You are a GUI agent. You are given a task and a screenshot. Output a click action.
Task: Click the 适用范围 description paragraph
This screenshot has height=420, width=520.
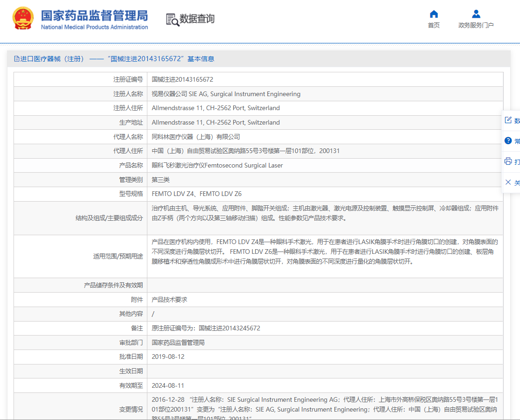tap(325, 252)
